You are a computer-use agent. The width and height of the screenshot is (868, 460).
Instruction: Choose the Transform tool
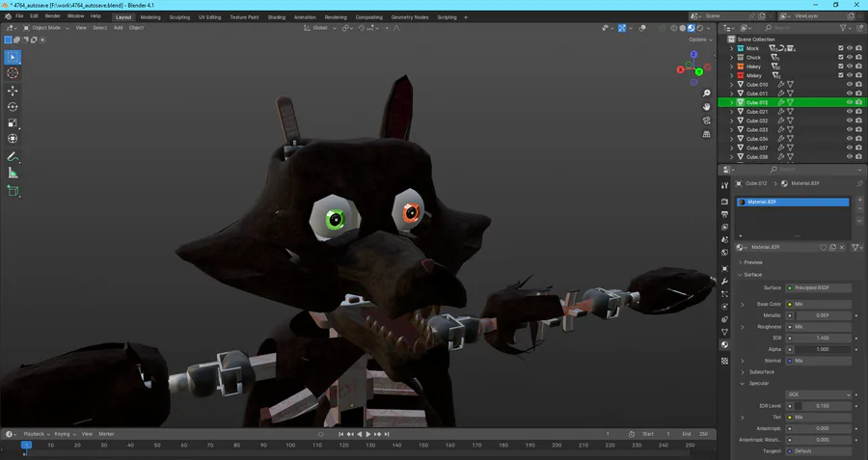point(13,139)
